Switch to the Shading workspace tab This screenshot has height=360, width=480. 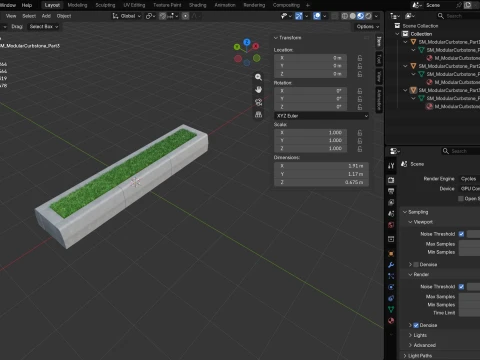[198, 5]
